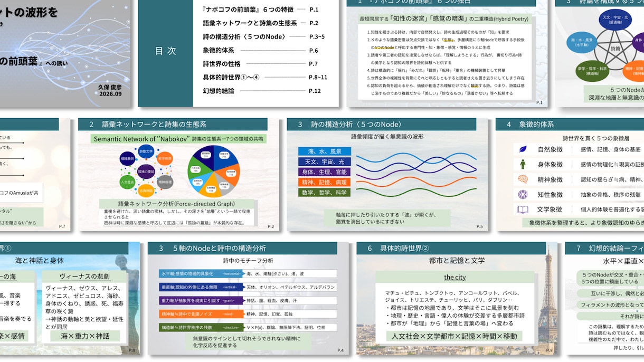The width and height of the screenshot is (644, 362).
Task: Click the Eiffel Tower photo
Action: tap(547, 298)
